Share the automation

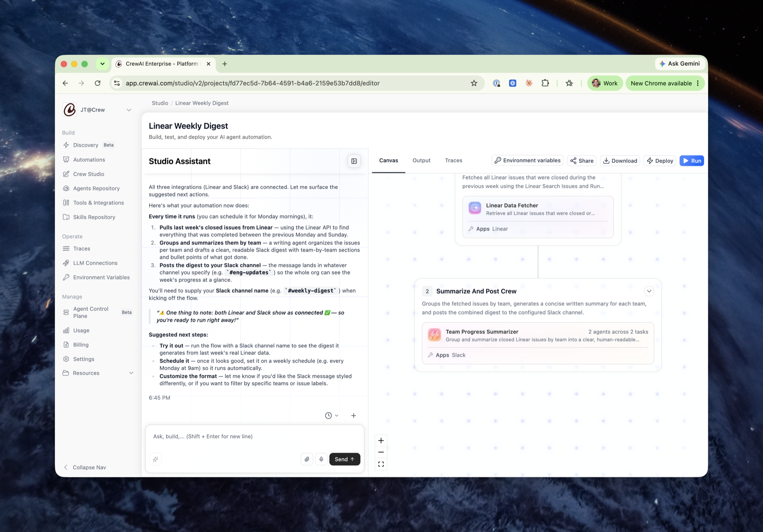point(582,161)
